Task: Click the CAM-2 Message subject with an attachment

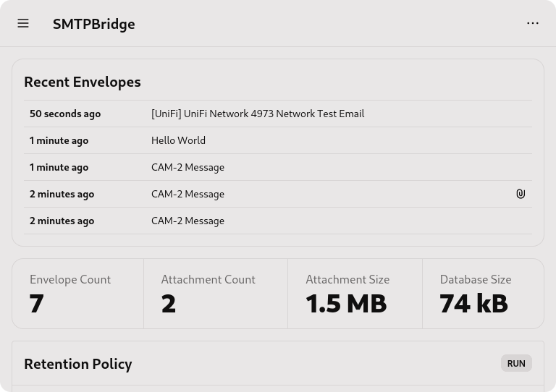Action: point(188,194)
